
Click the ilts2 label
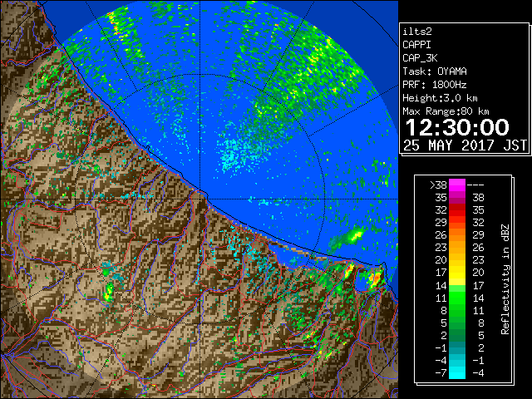[417, 32]
